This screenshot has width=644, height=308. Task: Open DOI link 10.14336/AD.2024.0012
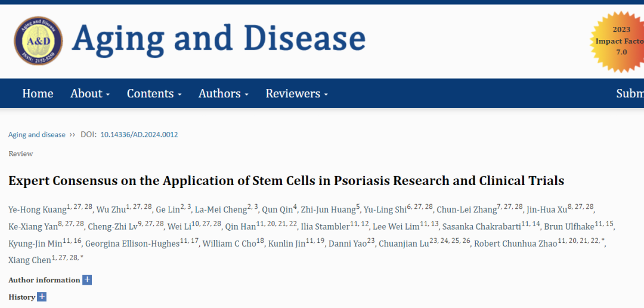click(139, 135)
